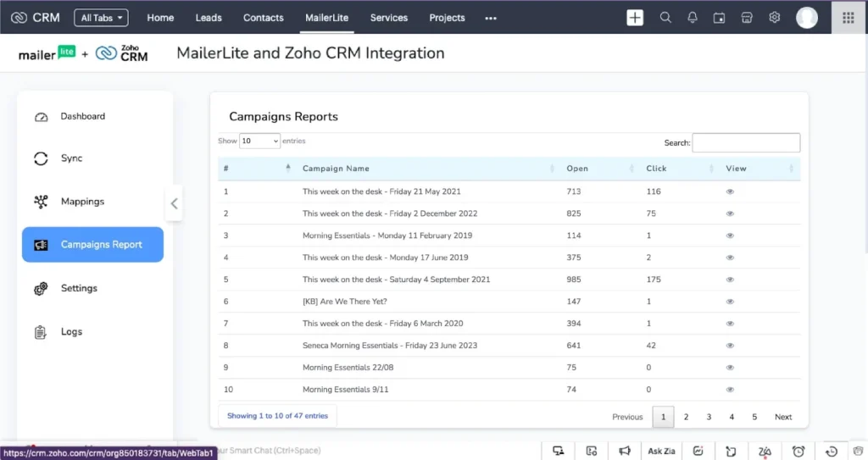Image resolution: width=868 pixels, height=460 pixels.
Task: View eye icon for Are We There Yet
Action: coord(730,302)
